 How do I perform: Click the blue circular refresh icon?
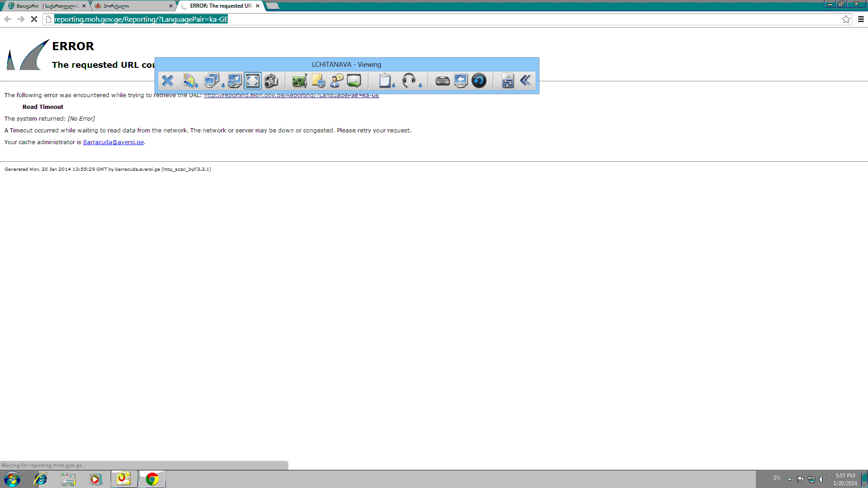479,81
